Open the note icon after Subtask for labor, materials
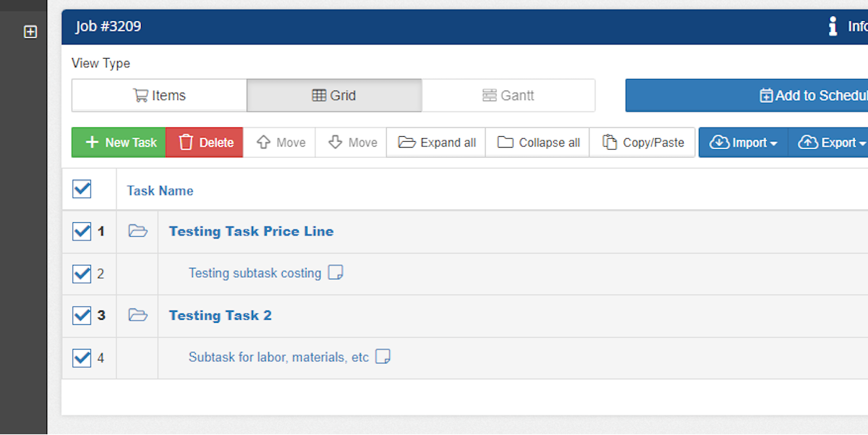 (383, 356)
